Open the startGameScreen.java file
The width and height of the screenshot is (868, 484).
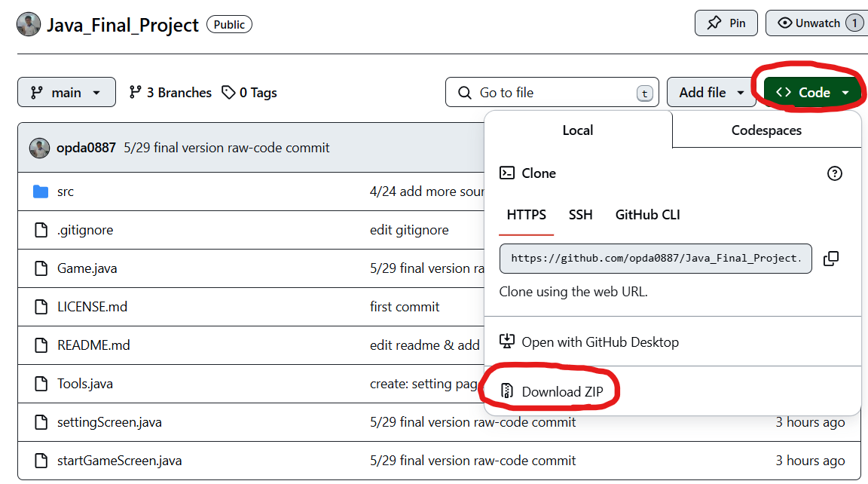click(119, 461)
